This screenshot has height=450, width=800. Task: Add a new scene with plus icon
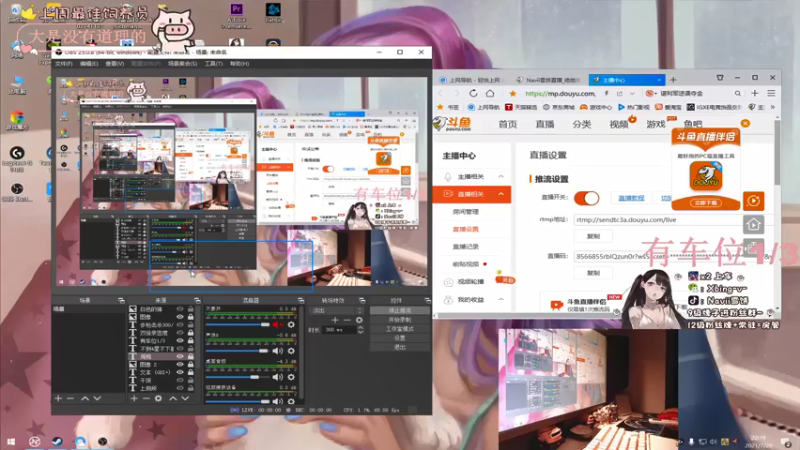58,398
